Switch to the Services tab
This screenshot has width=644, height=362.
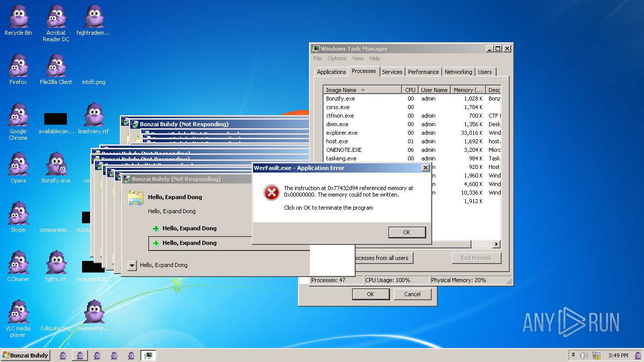tap(392, 72)
